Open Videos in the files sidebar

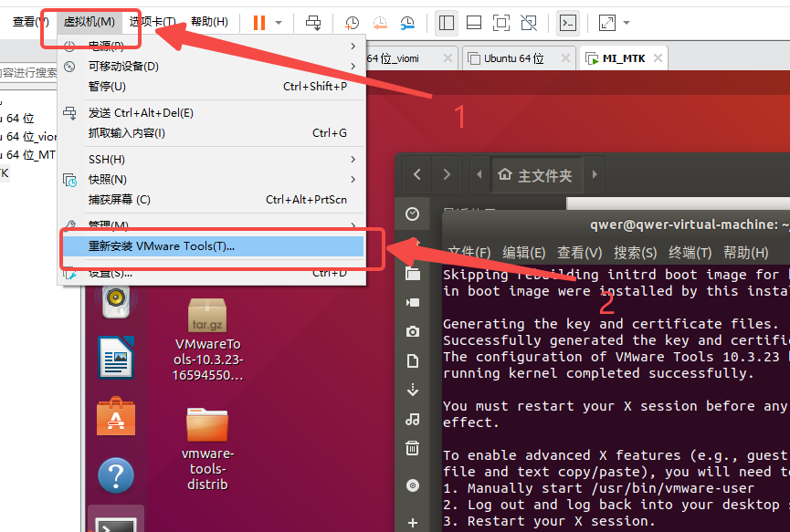413,302
